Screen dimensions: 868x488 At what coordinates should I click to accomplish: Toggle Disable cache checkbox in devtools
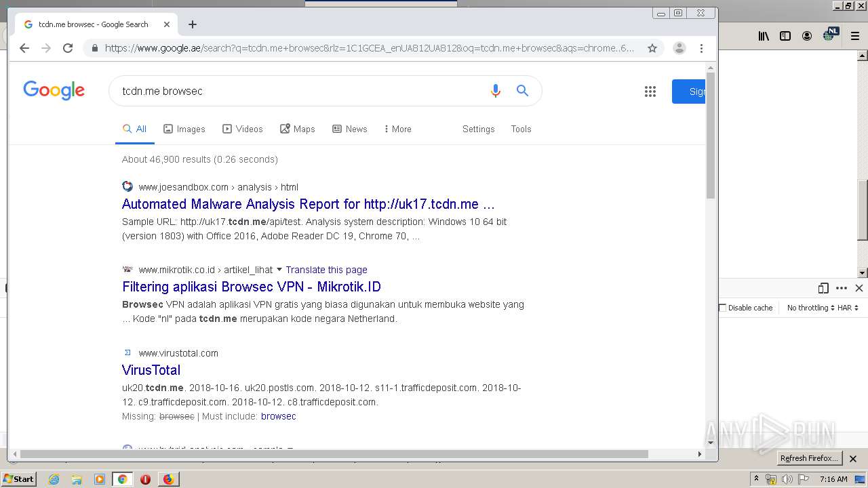pos(723,308)
